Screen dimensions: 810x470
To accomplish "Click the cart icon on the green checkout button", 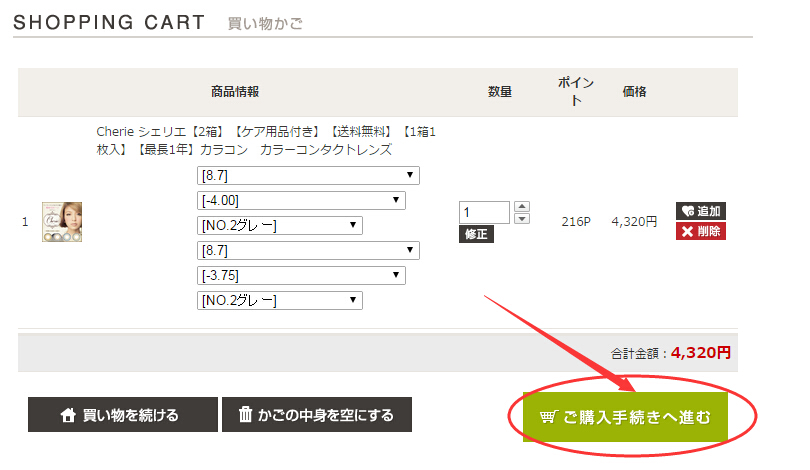I will 547,417.
